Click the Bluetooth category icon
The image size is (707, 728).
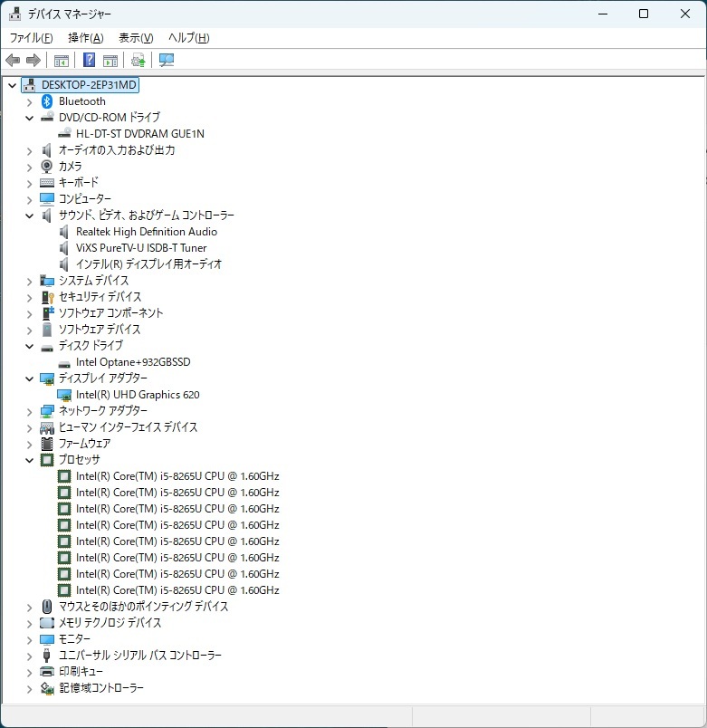coord(47,101)
